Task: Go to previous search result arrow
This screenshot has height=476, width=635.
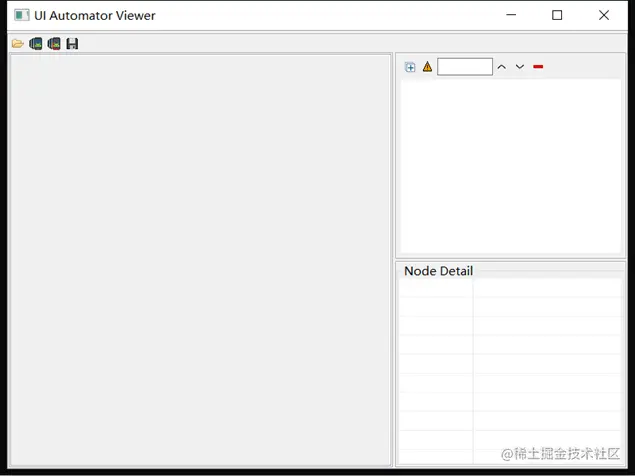Action: [501, 67]
